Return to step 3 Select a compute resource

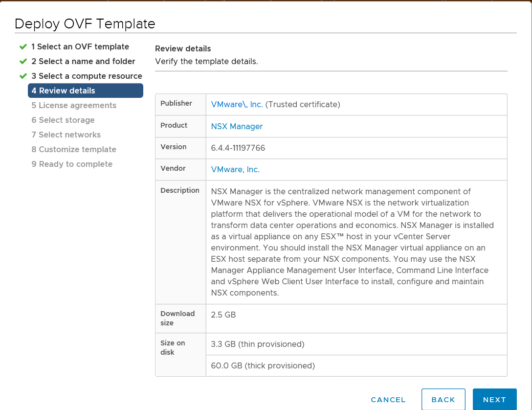click(x=87, y=76)
